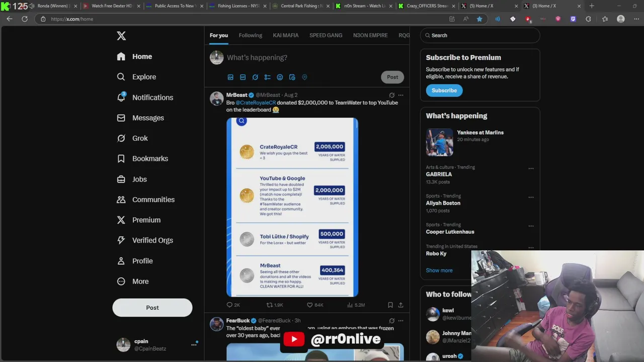
Task: Click the Subscribe button for Premium
Action: point(444,90)
